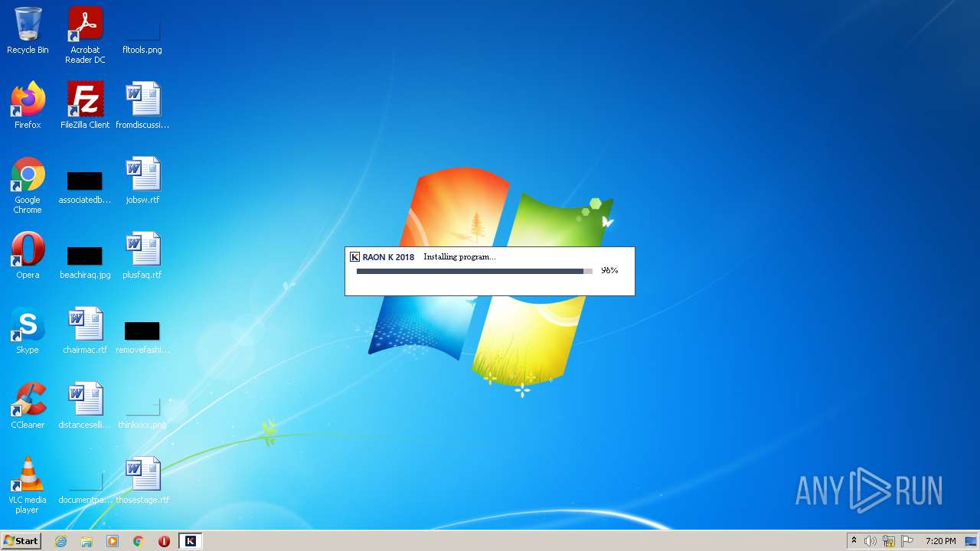
Task: Open the Google Chrome desktop shortcut
Action: pos(28,186)
